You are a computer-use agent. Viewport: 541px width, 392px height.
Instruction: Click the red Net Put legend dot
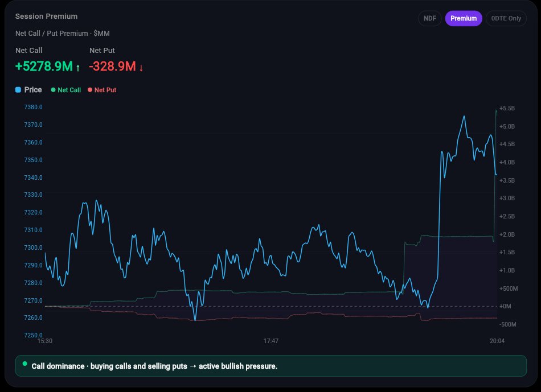pyautogui.click(x=90, y=90)
